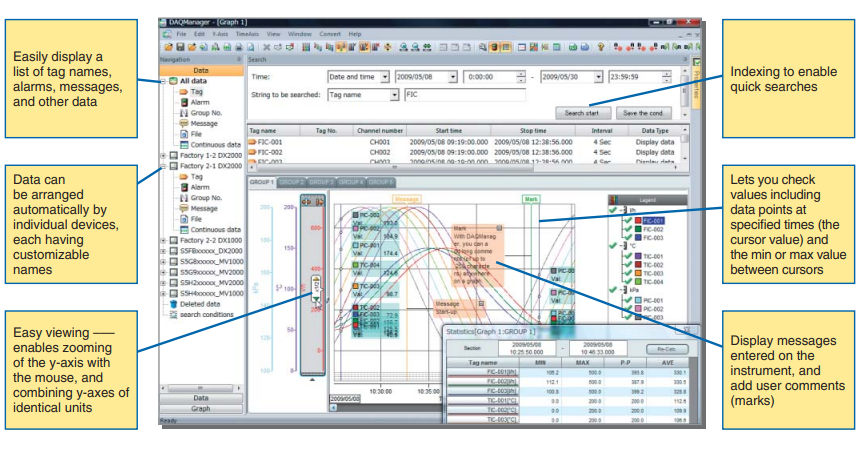This screenshot has width=860, height=459.
Task: Click the orange Data navigation header
Action: (201, 71)
